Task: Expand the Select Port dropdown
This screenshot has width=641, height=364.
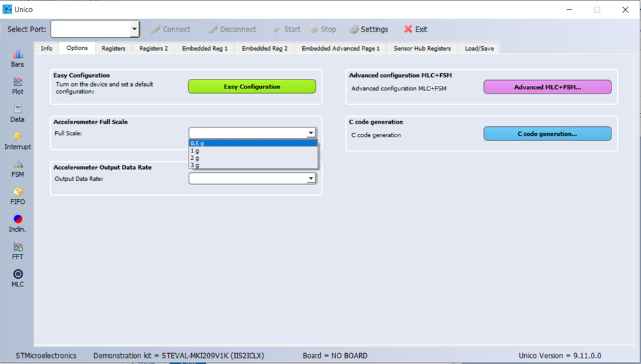Action: (134, 29)
